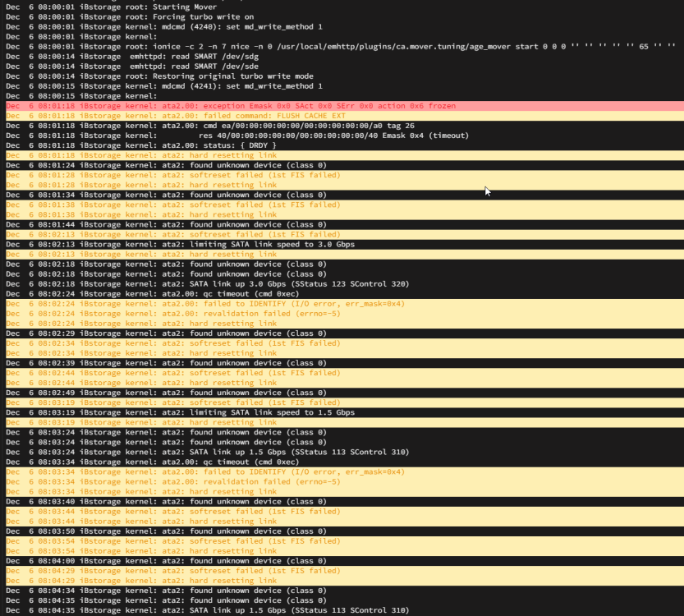684x616 pixels.
Task: Select the 08:01:38 "hard resetting link" line
Action: pos(345,214)
